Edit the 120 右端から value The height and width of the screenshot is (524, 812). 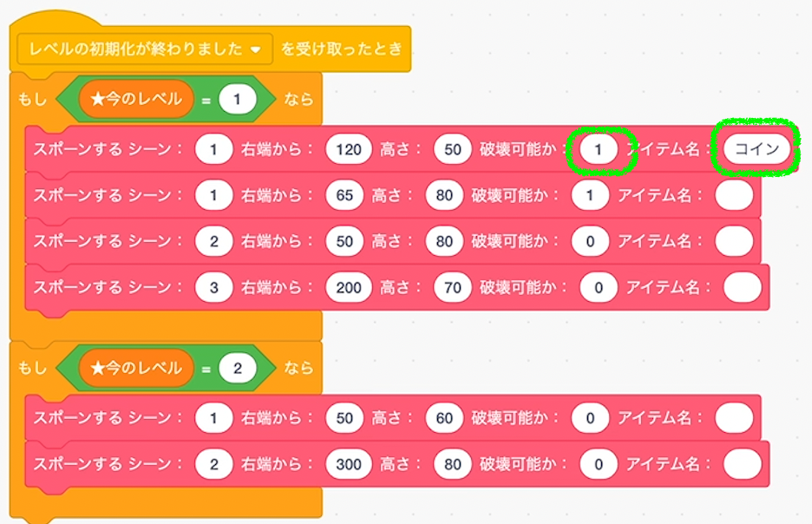point(349,149)
